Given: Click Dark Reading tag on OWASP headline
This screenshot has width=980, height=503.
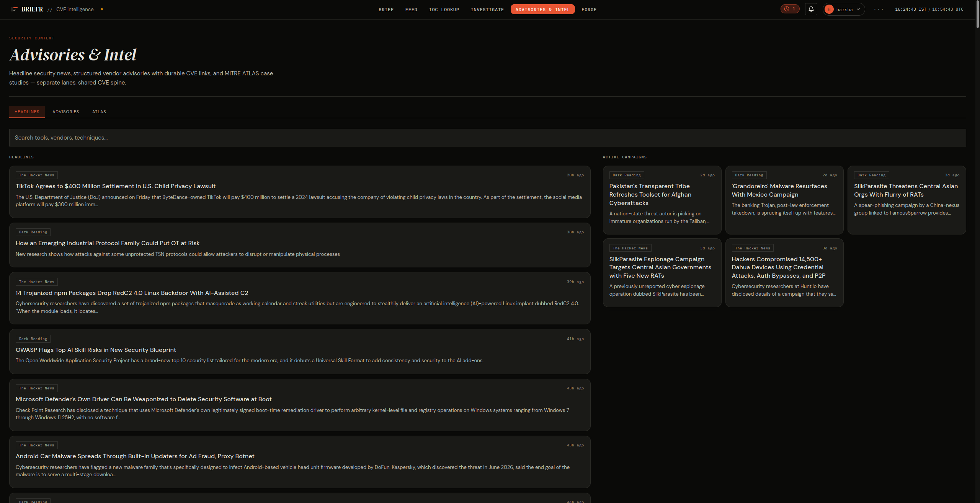Looking at the screenshot, I should (x=33, y=339).
